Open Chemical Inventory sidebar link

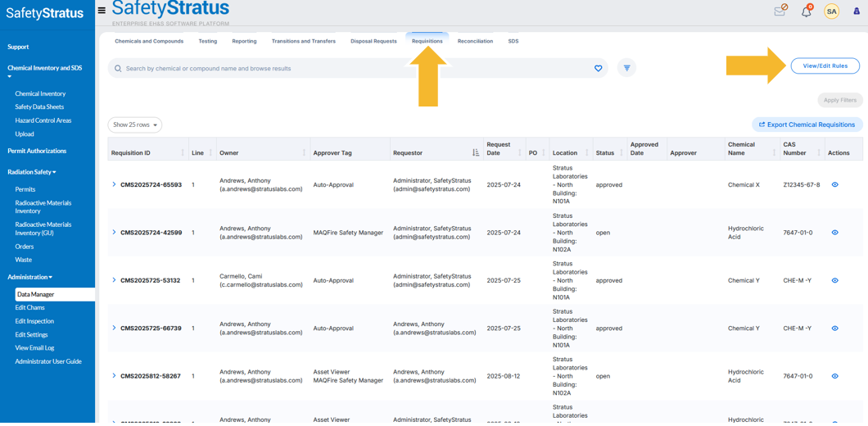click(x=40, y=93)
